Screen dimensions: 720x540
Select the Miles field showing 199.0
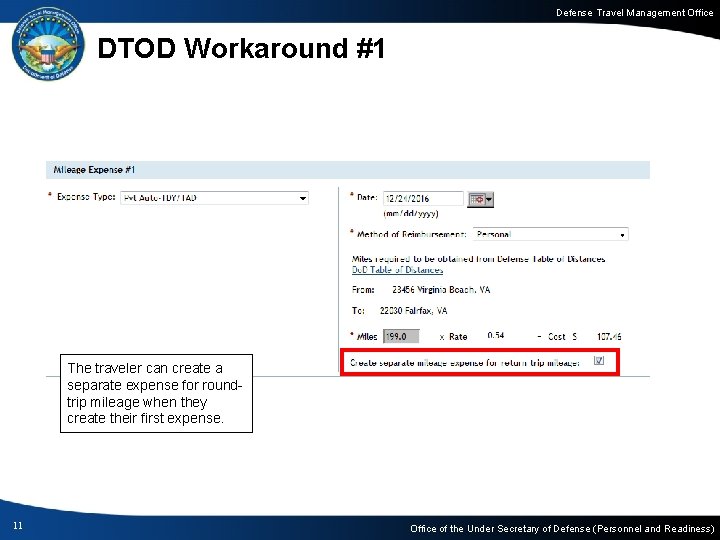[401, 337]
